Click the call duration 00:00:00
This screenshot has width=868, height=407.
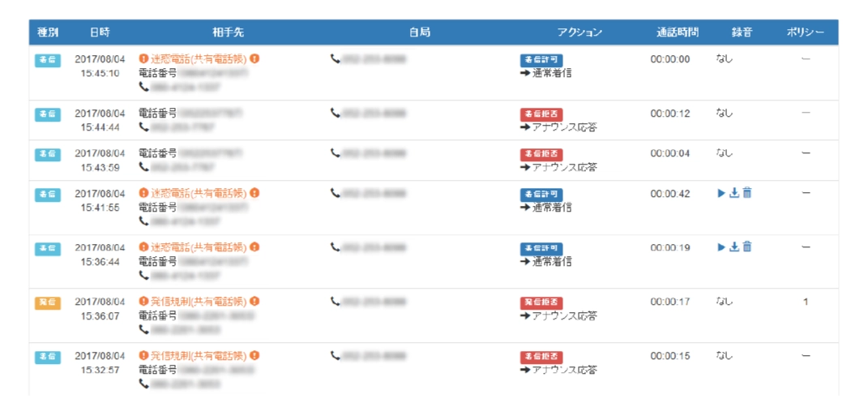pyautogui.click(x=669, y=59)
